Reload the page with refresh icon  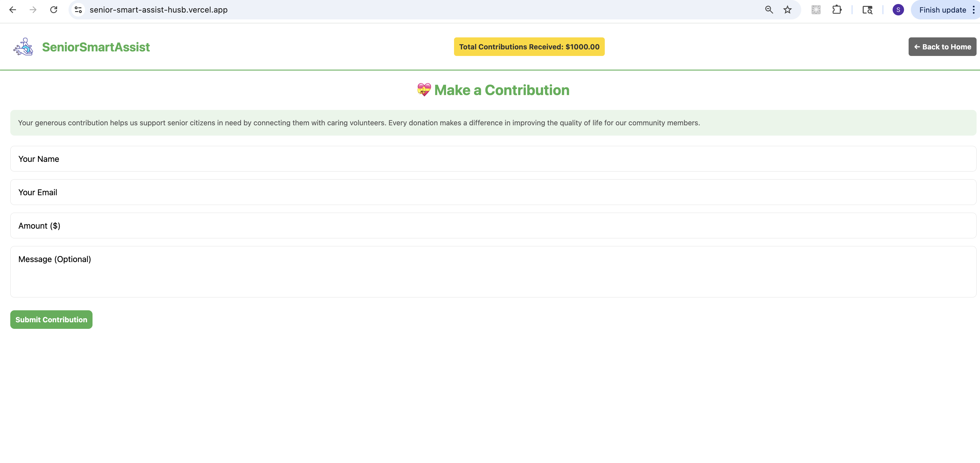(x=54, y=10)
